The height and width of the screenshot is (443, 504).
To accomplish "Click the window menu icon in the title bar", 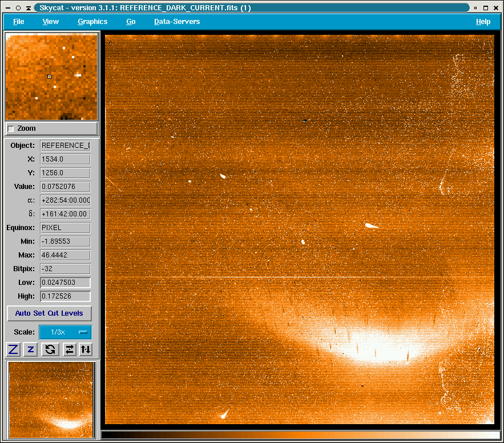I will 8,8.
